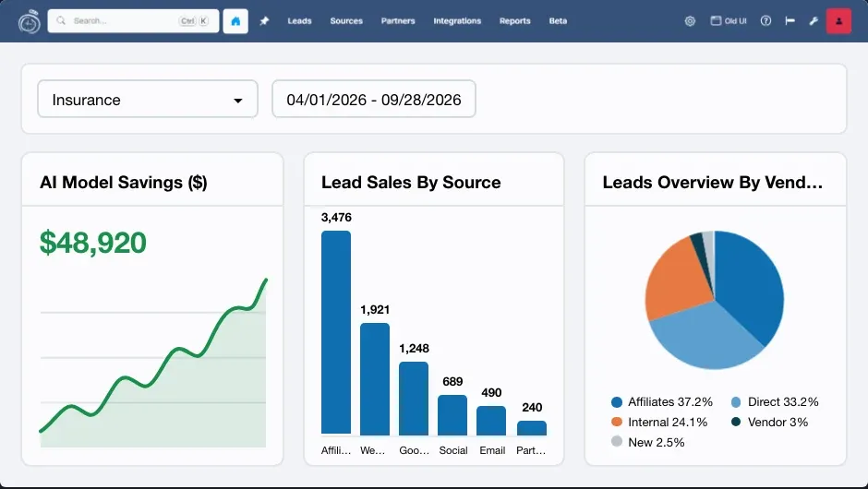Click the Leads Overview By Vend... title
This screenshot has height=489, width=868.
(x=713, y=183)
